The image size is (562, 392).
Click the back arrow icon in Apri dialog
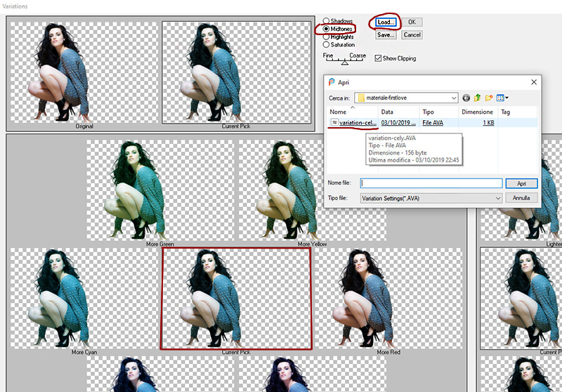466,98
